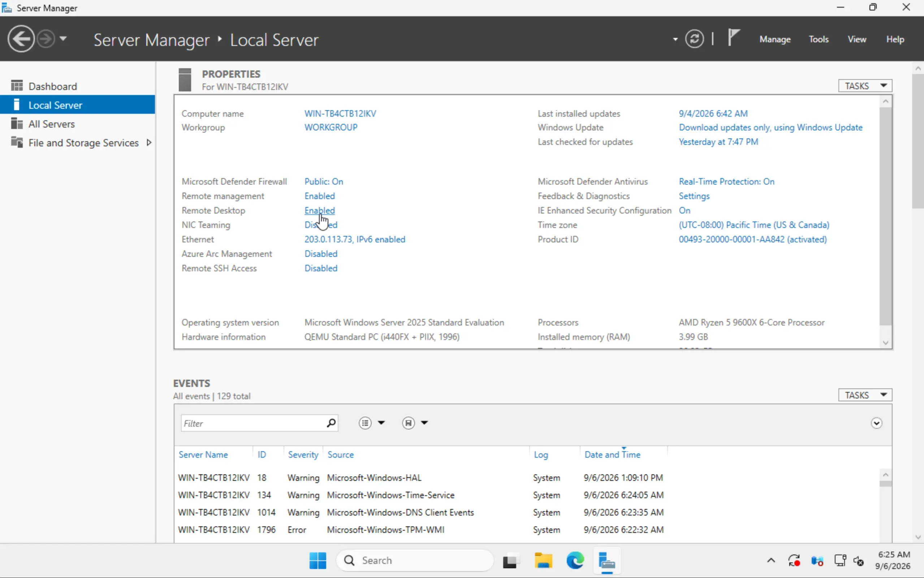Sort events by Source column
The width and height of the screenshot is (924, 578).
pos(341,454)
